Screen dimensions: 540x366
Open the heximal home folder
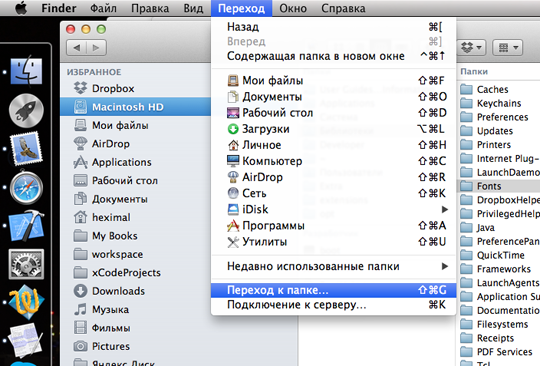pyautogui.click(x=135, y=217)
